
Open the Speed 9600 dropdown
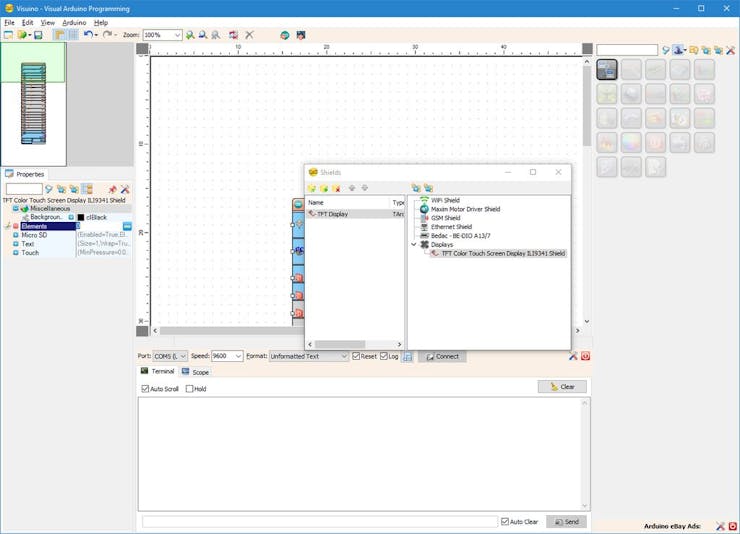pos(238,356)
